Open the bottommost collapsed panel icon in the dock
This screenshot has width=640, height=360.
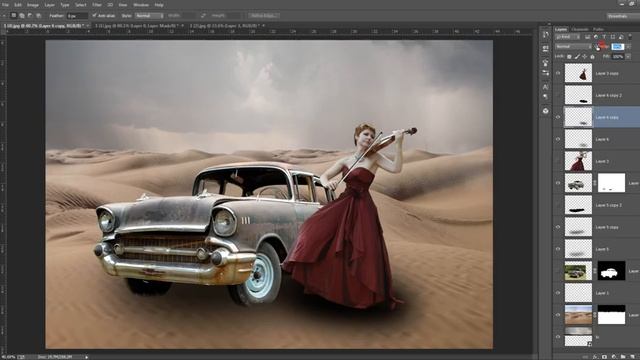pos(546,111)
